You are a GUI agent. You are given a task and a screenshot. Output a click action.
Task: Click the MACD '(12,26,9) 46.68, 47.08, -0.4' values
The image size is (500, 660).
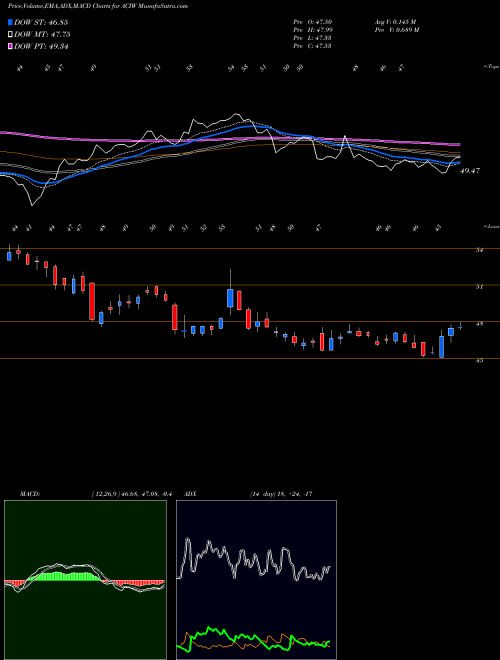coord(132,494)
